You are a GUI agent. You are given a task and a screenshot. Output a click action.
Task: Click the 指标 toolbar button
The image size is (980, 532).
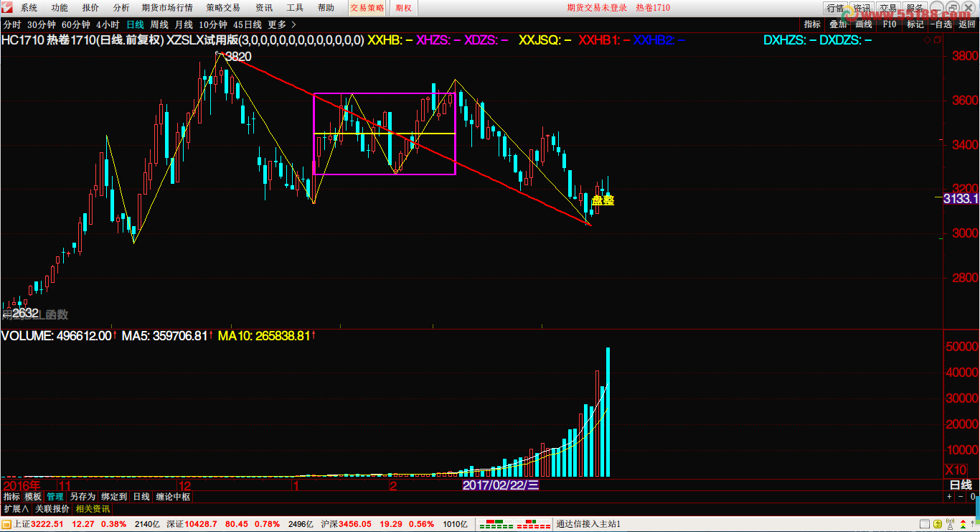812,24
